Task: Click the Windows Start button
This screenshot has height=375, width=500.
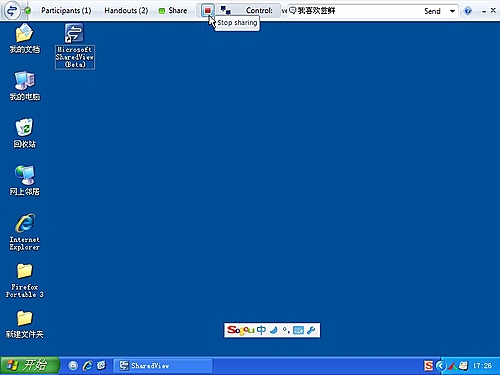Action: (x=30, y=365)
